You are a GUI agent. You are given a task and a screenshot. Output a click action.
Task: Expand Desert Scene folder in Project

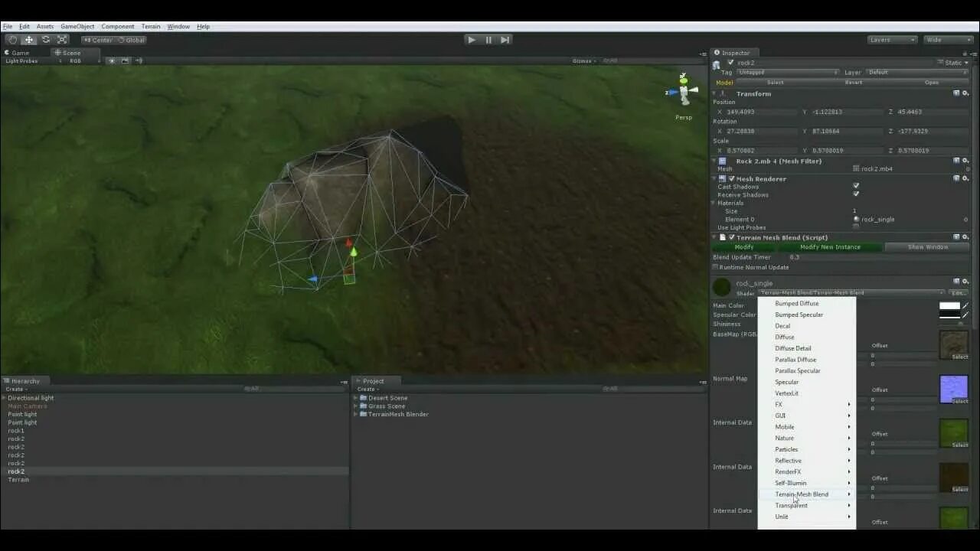[355, 398]
